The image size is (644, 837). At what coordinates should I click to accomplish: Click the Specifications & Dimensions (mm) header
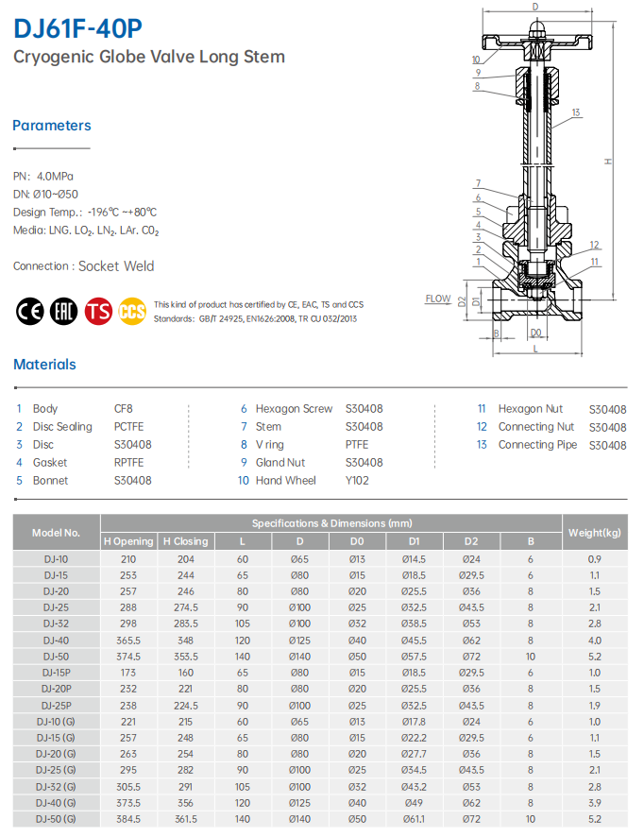[x=330, y=522]
